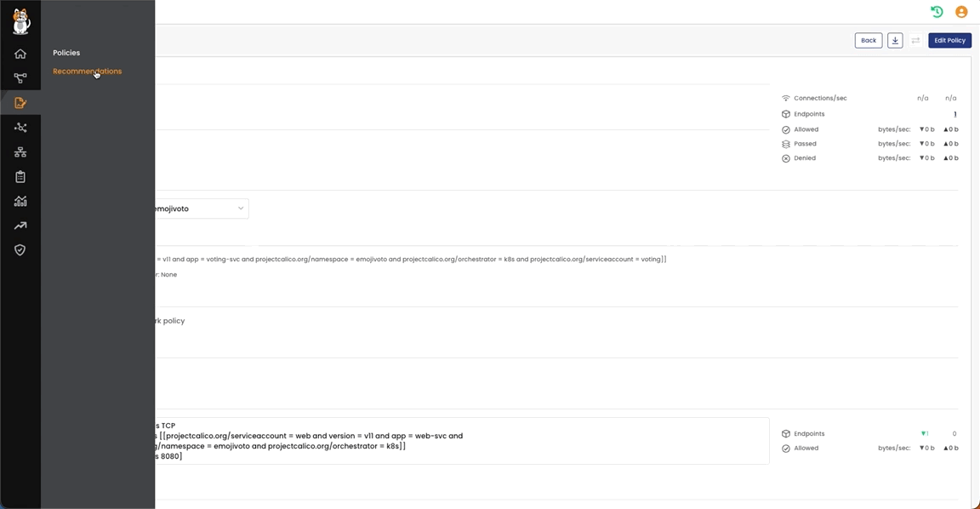Image resolution: width=980 pixels, height=509 pixels.
Task: Go Back using the Back button
Action: (x=868, y=40)
